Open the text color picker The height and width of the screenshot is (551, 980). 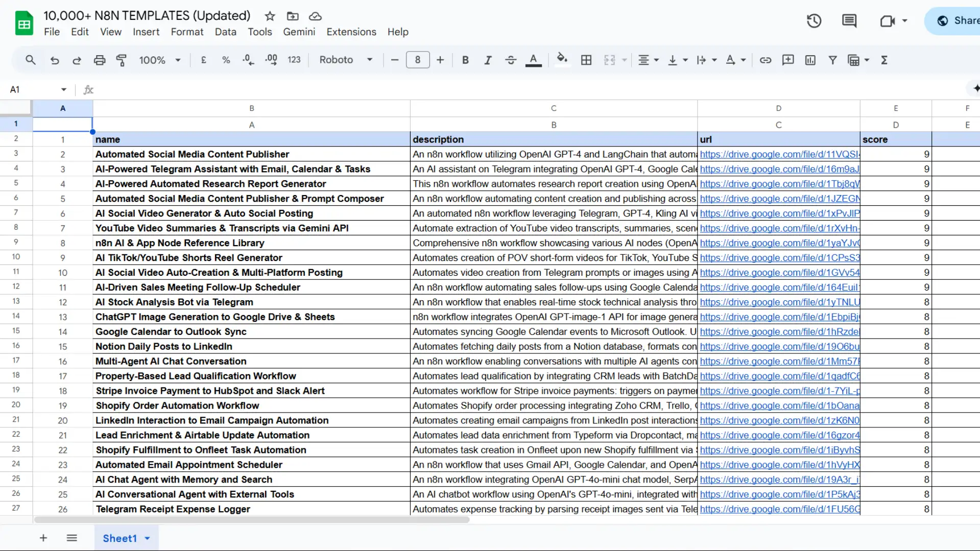(533, 60)
